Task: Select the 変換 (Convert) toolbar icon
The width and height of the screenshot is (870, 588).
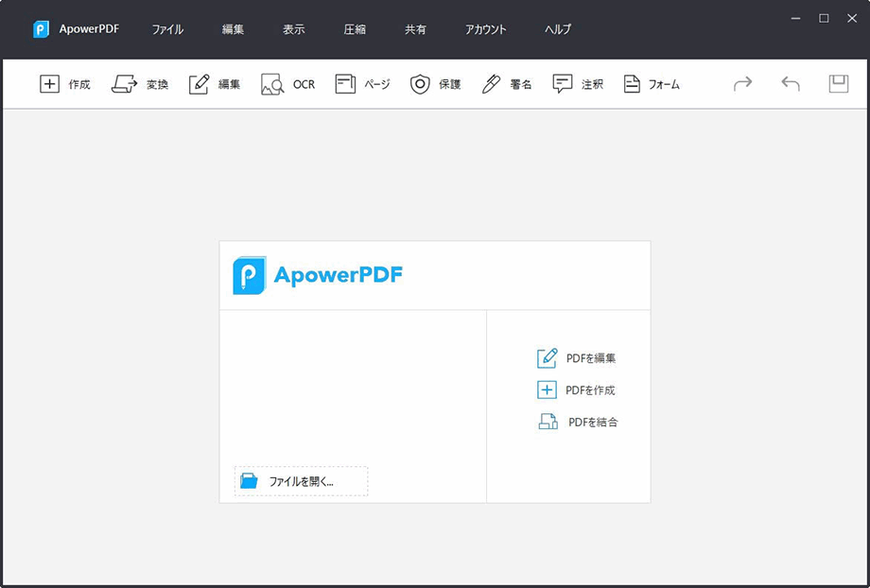Action: point(124,84)
